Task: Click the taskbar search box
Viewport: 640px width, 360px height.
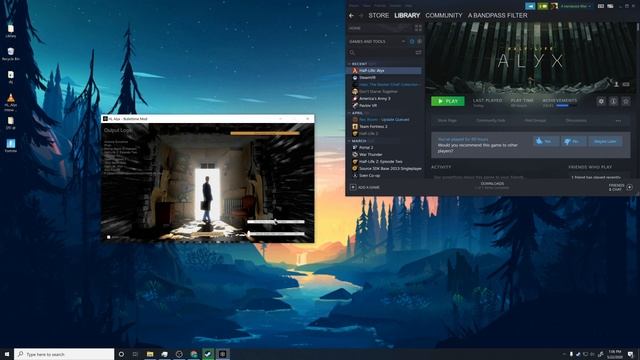Action: [64, 354]
